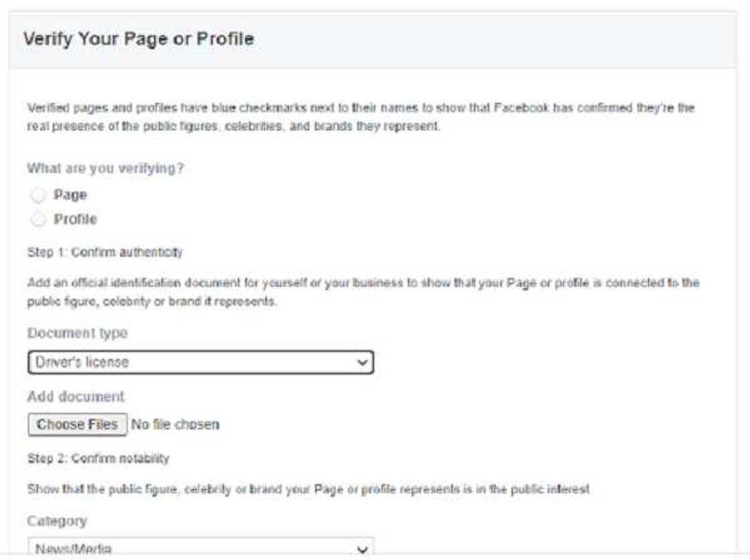The height and width of the screenshot is (560, 750).
Task: Click the "Add document" field label
Action: point(76,397)
